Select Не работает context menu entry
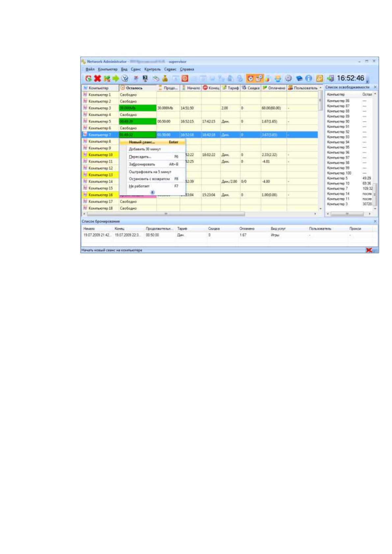The image size is (392, 554). click(x=153, y=186)
